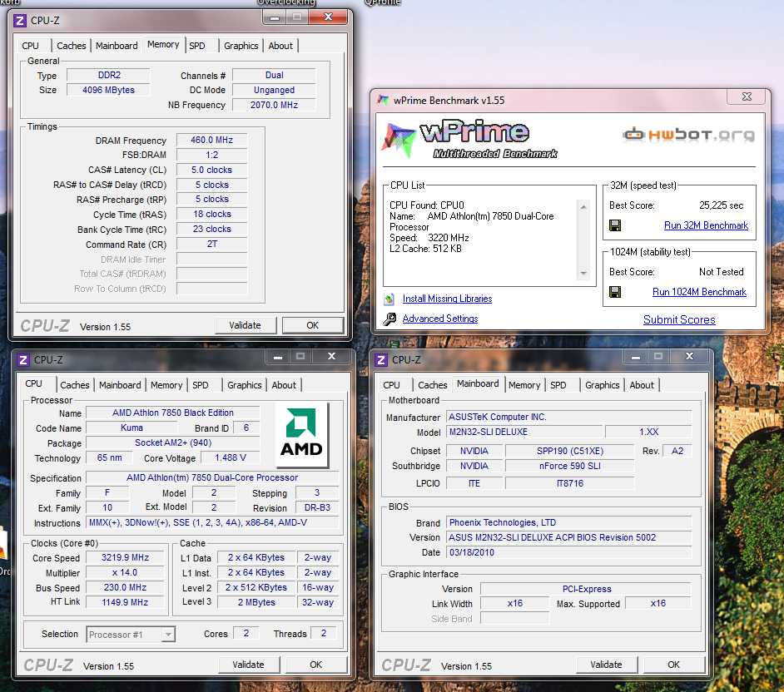Click the hwbot.org logo in wPrime

point(688,135)
